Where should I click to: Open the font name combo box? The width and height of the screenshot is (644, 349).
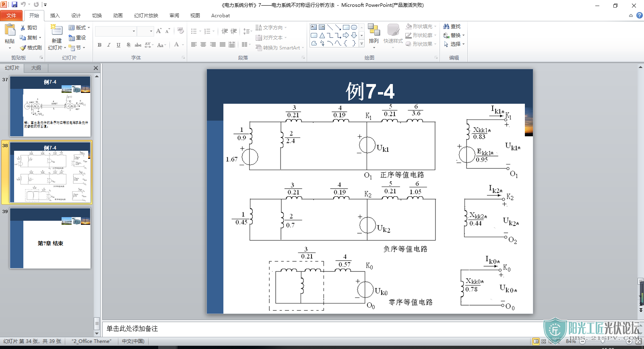tap(116, 31)
